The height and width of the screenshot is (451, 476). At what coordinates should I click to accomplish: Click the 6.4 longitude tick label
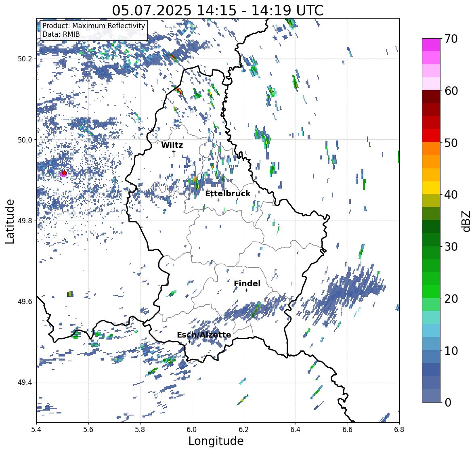pyautogui.click(x=296, y=429)
